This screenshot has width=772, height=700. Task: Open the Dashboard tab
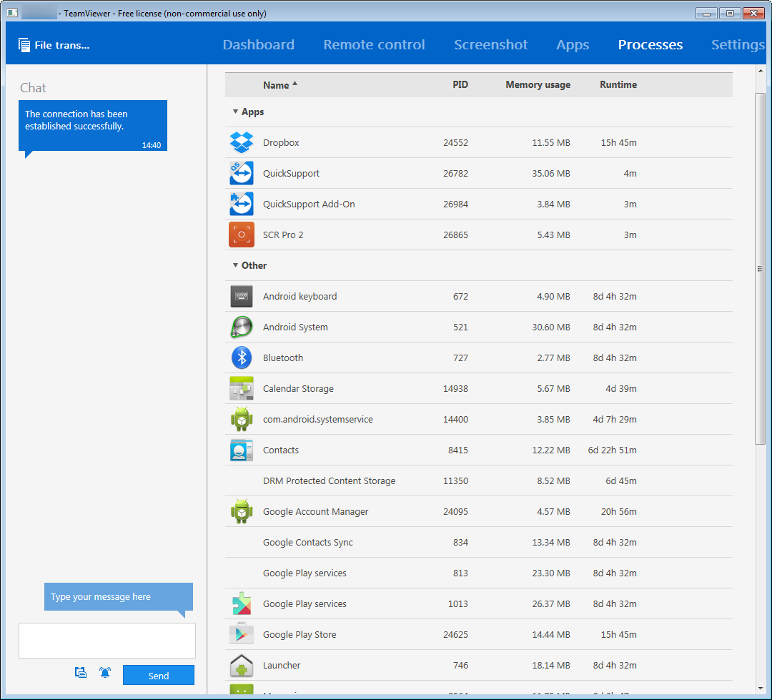click(x=259, y=45)
